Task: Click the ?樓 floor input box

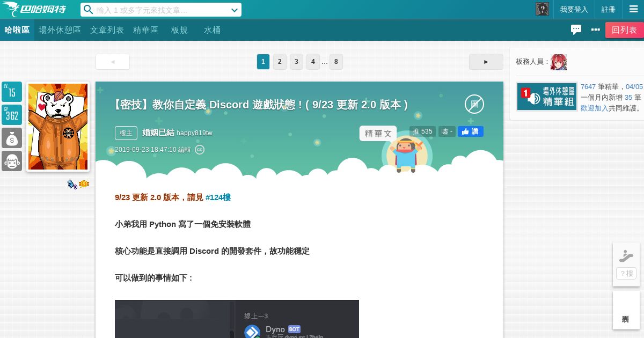Action: point(626,273)
